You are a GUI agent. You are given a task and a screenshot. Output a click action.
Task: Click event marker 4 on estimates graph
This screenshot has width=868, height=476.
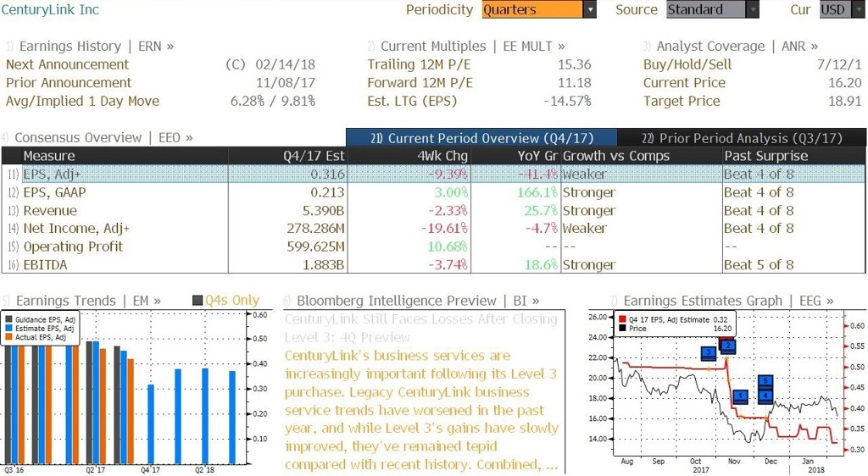[x=765, y=396]
